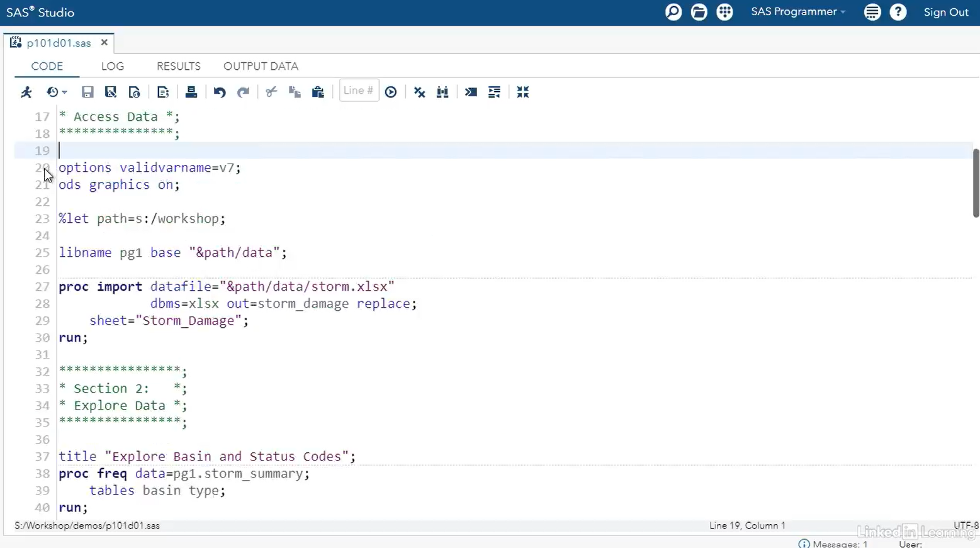This screenshot has width=980, height=548.
Task: Redo the last undone change
Action: [244, 92]
